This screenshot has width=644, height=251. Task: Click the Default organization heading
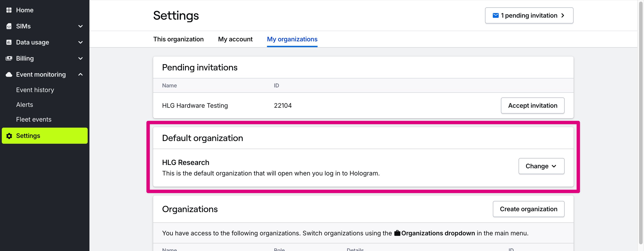point(202,138)
